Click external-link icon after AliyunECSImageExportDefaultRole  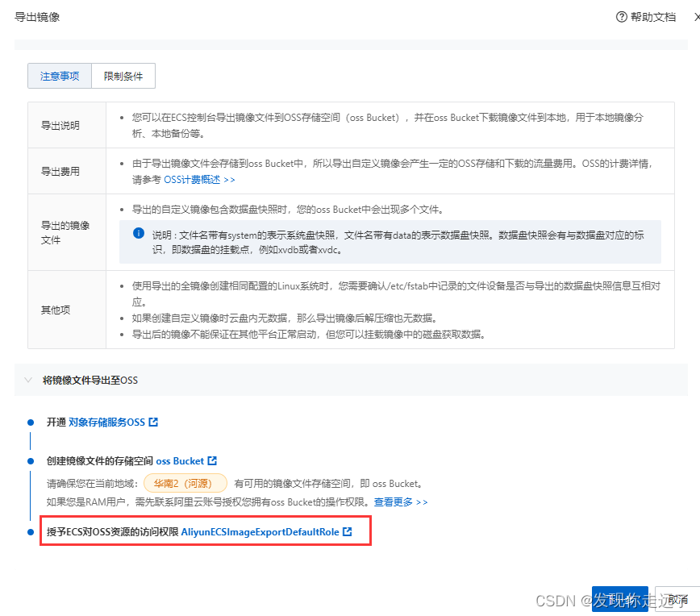pos(348,531)
